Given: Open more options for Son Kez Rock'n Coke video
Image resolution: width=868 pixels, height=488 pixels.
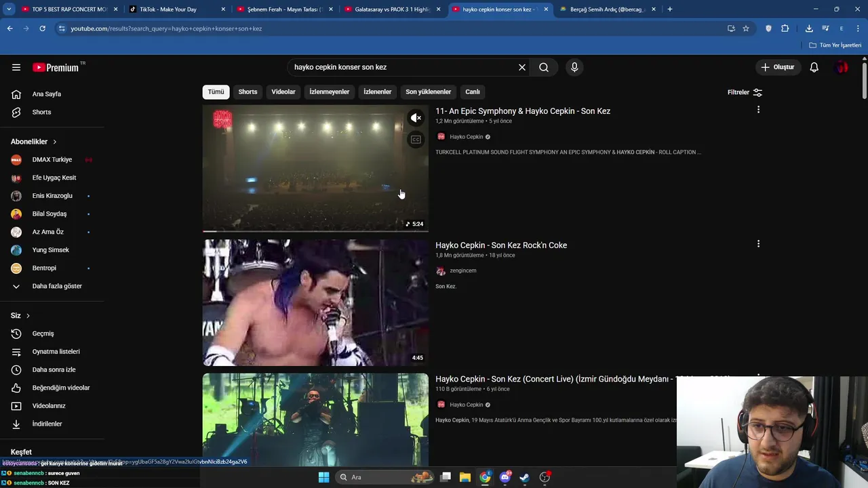Looking at the screenshot, I should [758, 244].
